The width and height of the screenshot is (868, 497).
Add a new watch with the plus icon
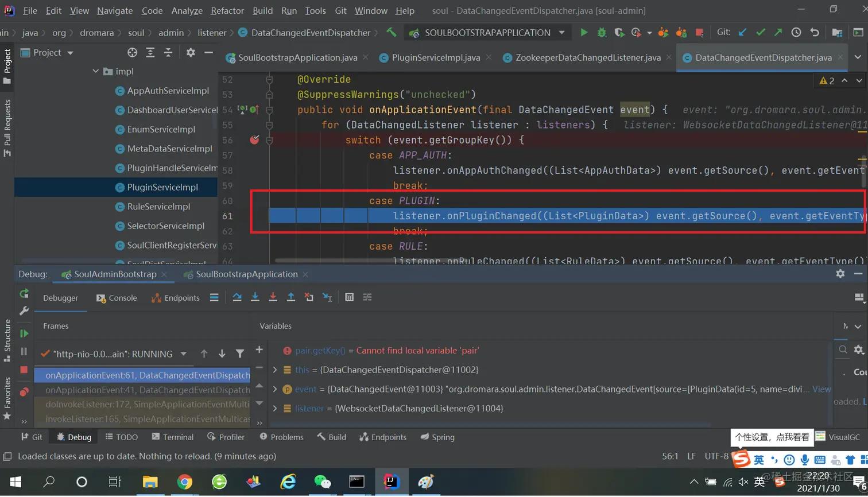tap(259, 350)
